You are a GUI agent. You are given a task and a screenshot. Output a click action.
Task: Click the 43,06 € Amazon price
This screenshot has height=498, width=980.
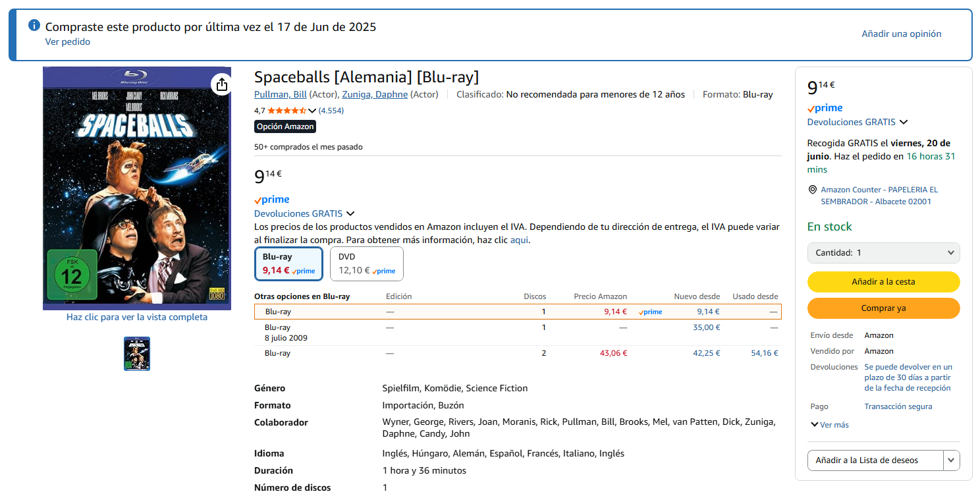613,353
